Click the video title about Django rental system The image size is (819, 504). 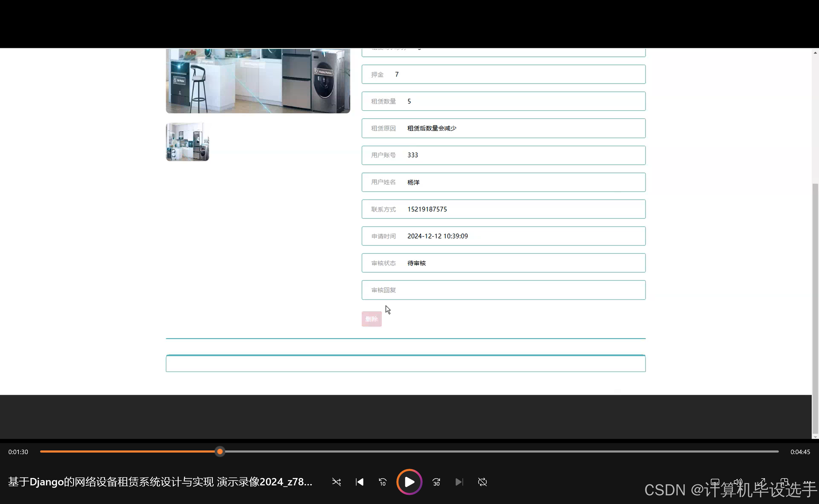[160, 482]
